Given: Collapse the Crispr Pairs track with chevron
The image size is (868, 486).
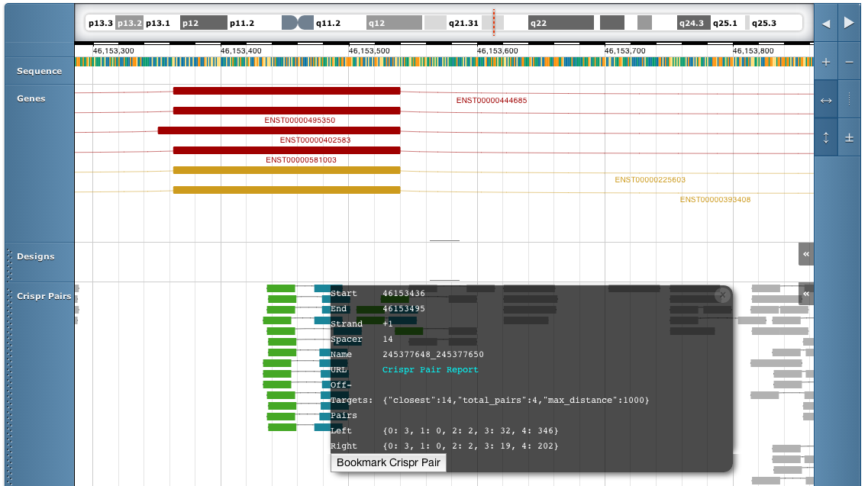Looking at the screenshot, I should coord(805,293).
